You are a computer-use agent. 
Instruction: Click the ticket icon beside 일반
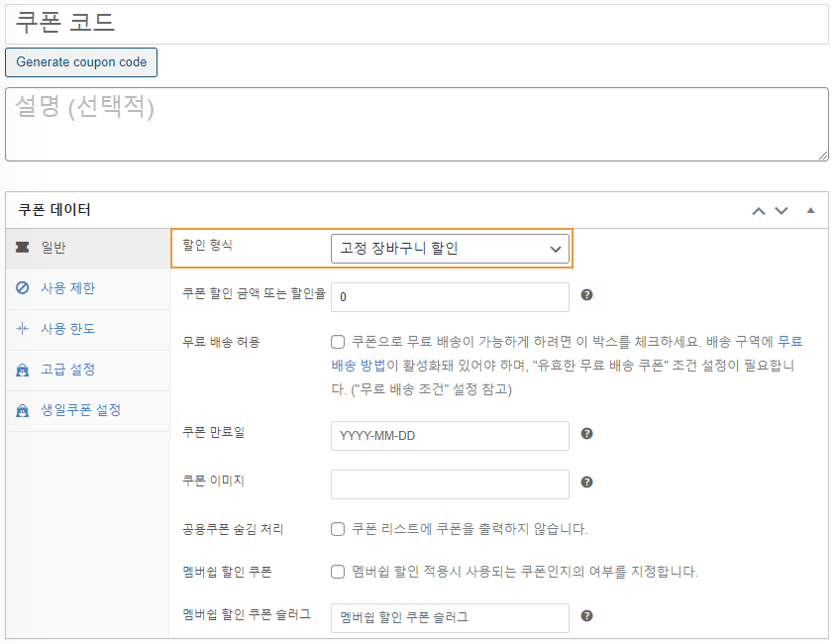[x=23, y=247]
